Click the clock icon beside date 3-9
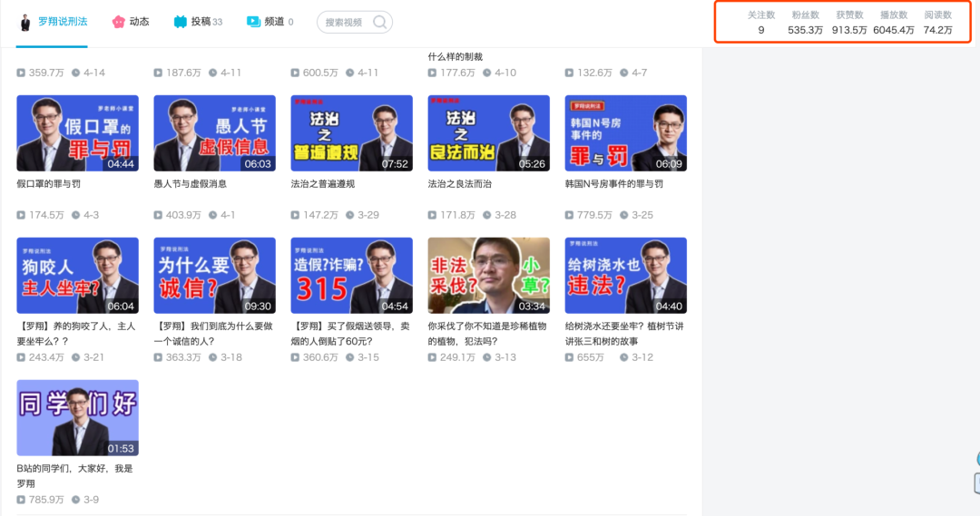 [76, 500]
